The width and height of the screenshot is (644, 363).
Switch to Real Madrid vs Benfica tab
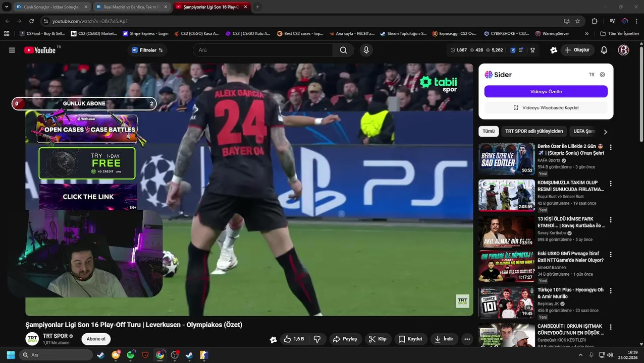(x=131, y=7)
